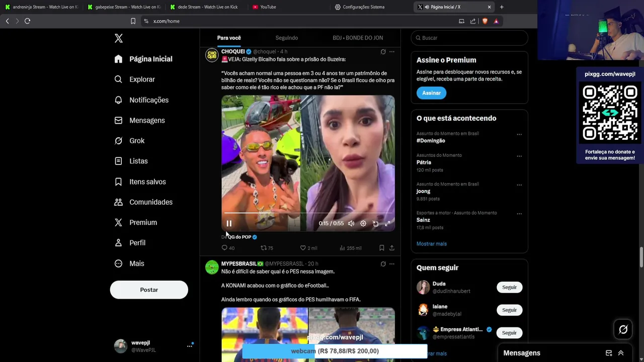Open Comunidades from the sidebar
644x362 pixels.
click(144, 202)
